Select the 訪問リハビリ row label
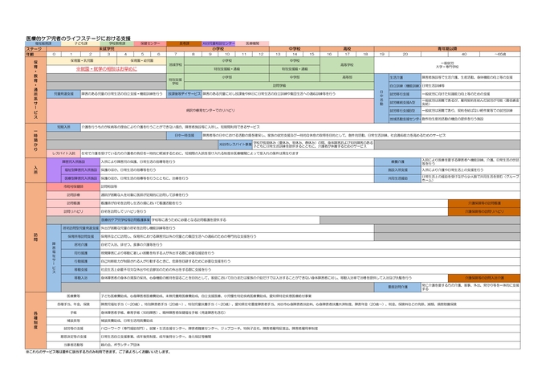Image resolution: width=554 pixels, height=392 pixels. (x=73, y=211)
